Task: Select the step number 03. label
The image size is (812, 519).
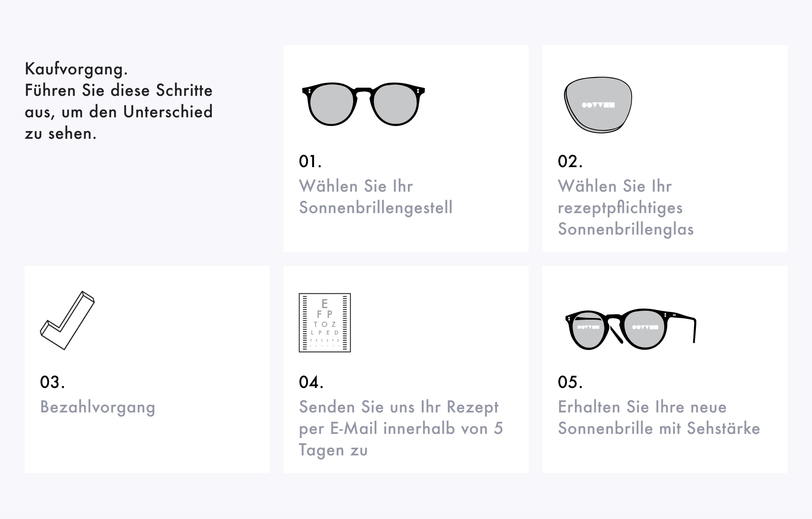Action: (52, 382)
